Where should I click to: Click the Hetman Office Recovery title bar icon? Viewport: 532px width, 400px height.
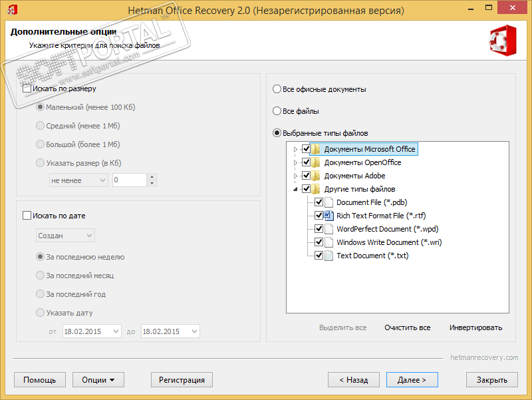coord(12,10)
